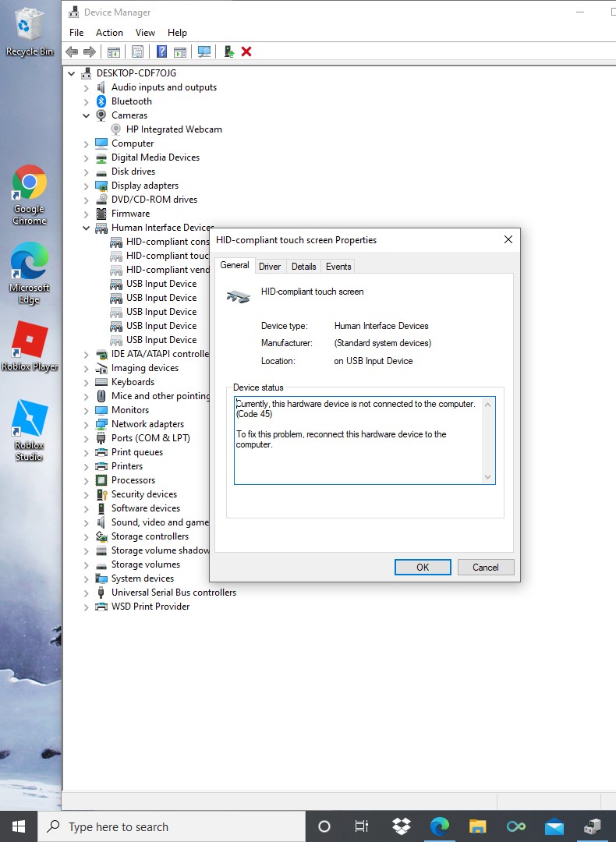This screenshot has width=616, height=842.
Task: Select the Roblox Studio desktop icon
Action: point(30,430)
